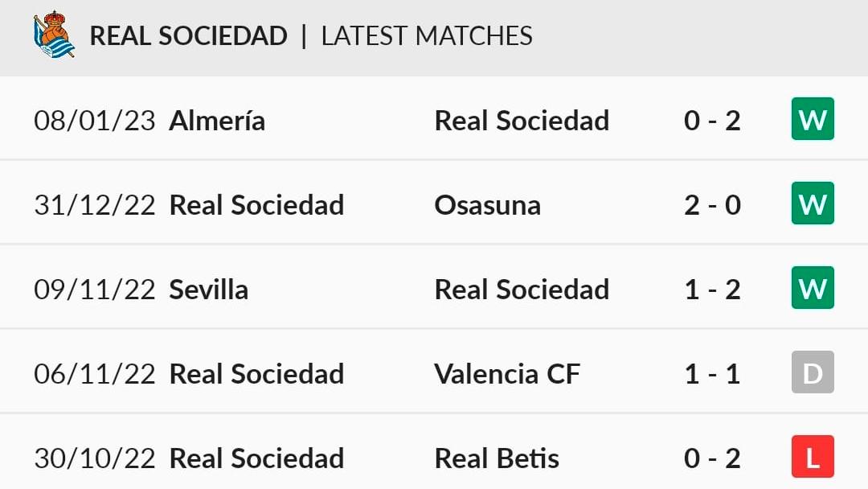Click the red L badge for Betis match
Image resolution: width=868 pixels, height=489 pixels.
(813, 457)
